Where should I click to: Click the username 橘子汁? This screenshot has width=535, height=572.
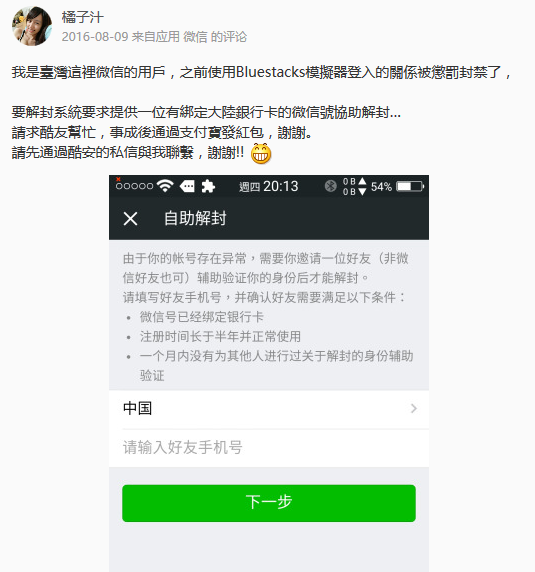pos(82,17)
